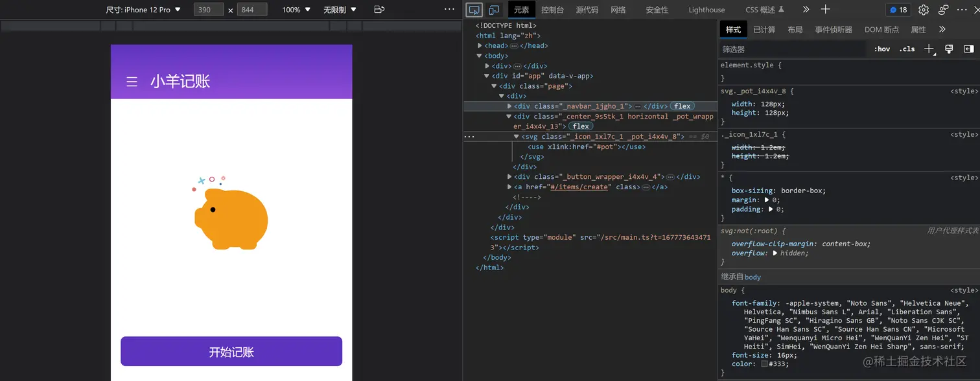
Task: Open the 18 issues counter badge
Action: tap(898, 10)
